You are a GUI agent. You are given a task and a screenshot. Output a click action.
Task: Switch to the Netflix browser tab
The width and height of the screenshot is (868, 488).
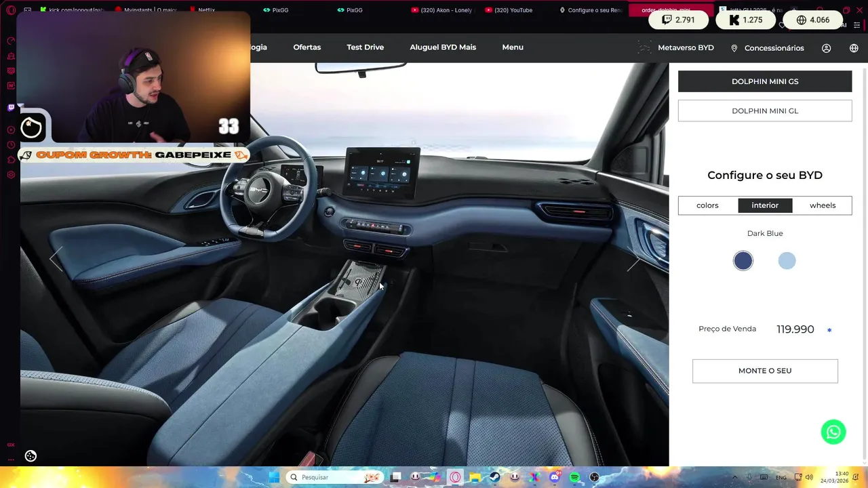point(206,10)
